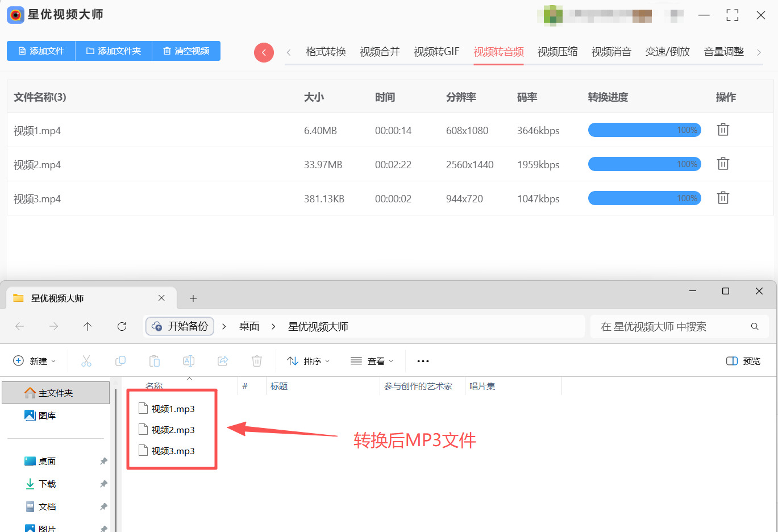Click the progress bar for 视频1.mp4
This screenshot has height=532, width=778.
coord(644,130)
